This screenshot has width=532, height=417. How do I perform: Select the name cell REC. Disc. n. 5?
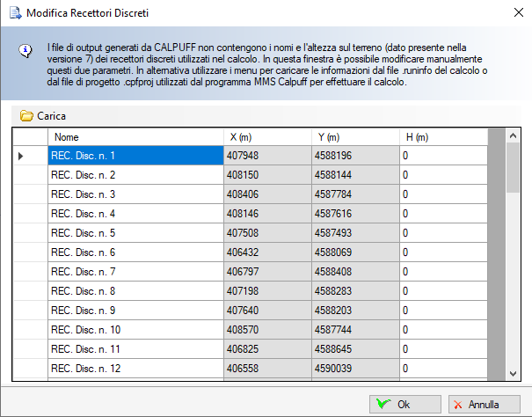(x=135, y=233)
